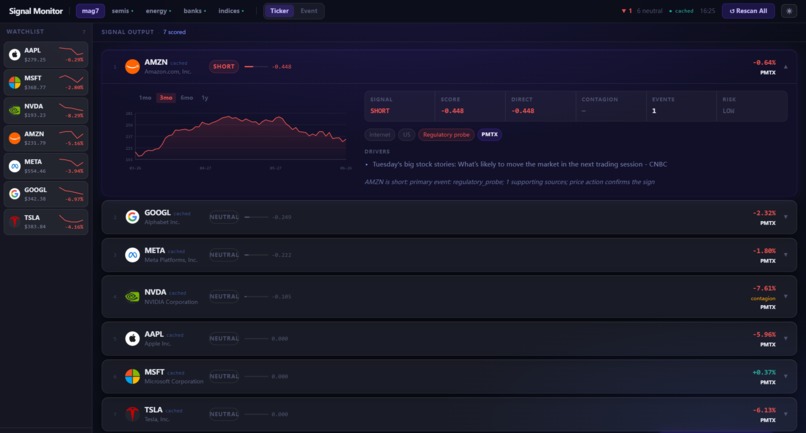Click the -7.61% change on the NVDA row
The image size is (806, 433).
764,288
